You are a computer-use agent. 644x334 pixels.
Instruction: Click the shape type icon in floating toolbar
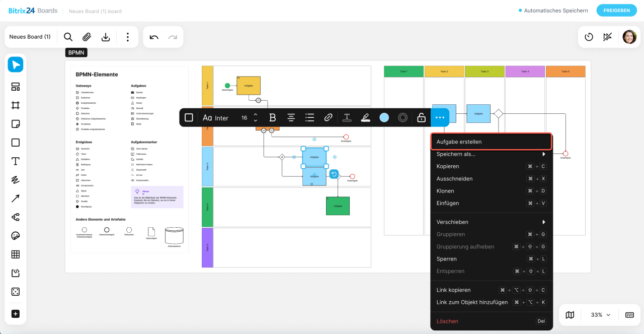[x=189, y=117]
